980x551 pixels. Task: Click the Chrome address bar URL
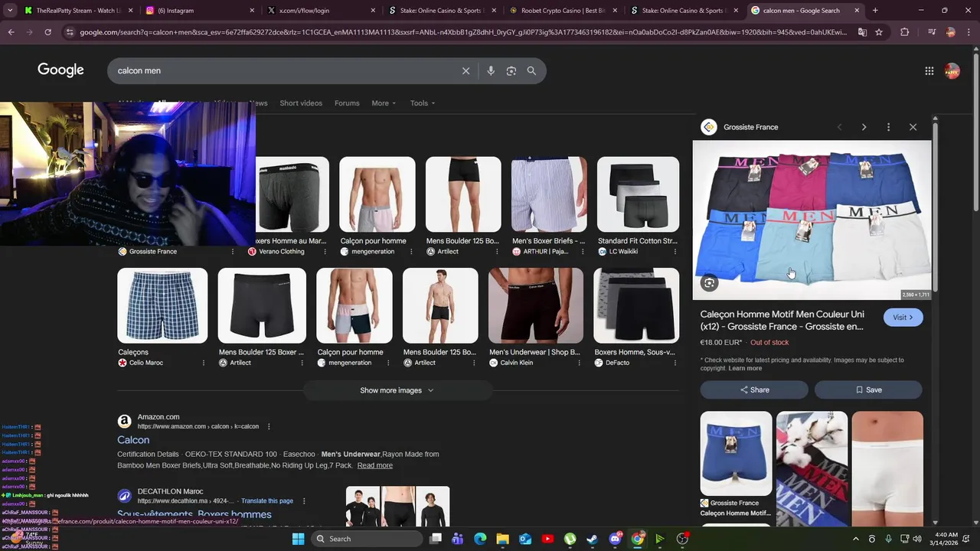point(463,32)
